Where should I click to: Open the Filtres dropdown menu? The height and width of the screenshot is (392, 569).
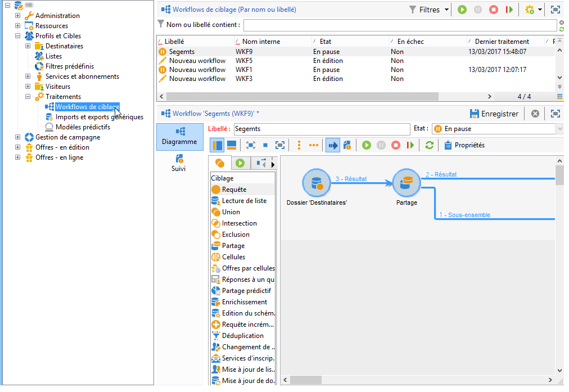click(429, 10)
